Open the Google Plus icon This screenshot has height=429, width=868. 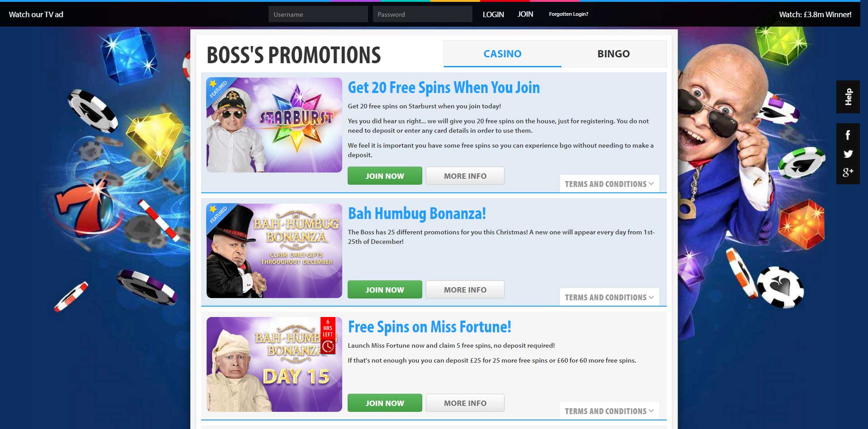(848, 172)
